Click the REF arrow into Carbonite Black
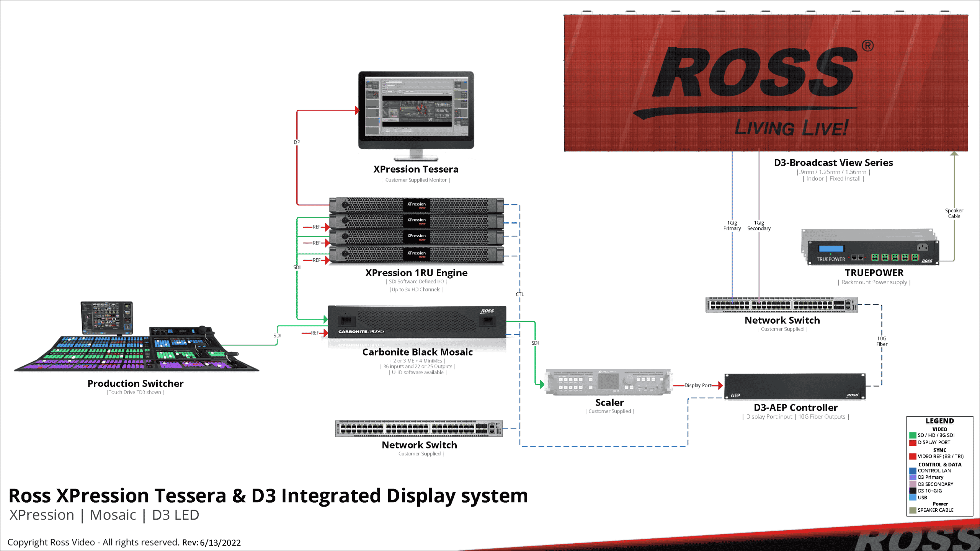980x551 pixels. 315,333
